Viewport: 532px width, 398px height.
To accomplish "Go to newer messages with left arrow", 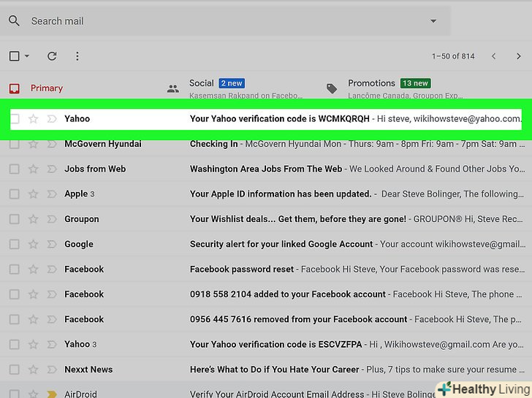I will pos(494,56).
